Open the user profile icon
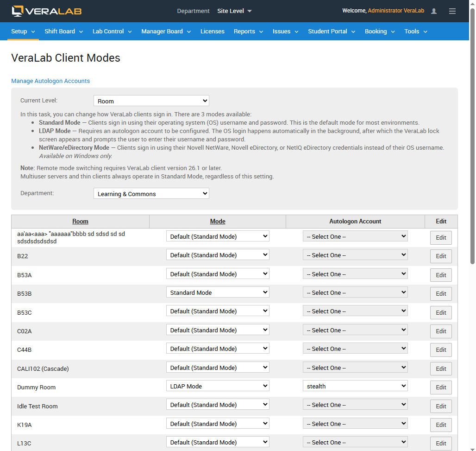This screenshot has width=476, height=451. (434, 11)
